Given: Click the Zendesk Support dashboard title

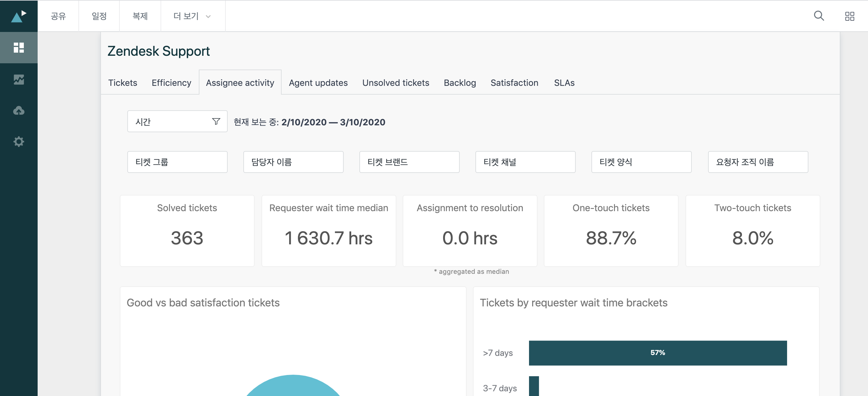Looking at the screenshot, I should (158, 51).
